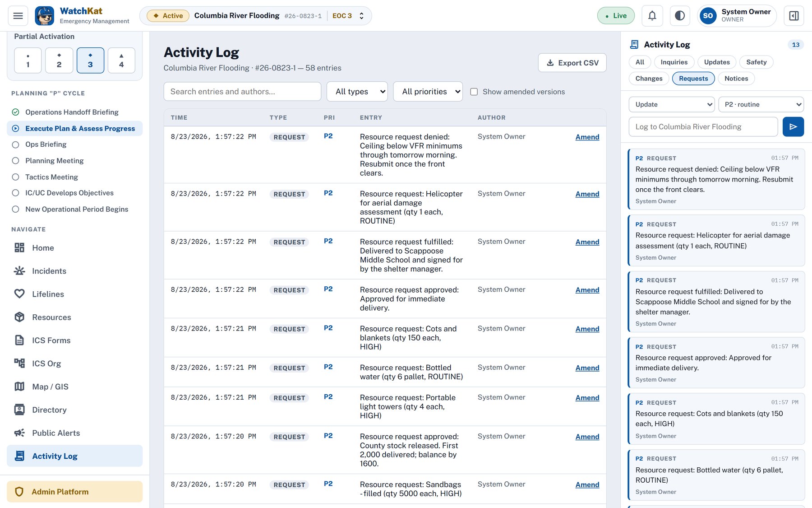Enable Show amended versions checkbox
The width and height of the screenshot is (812, 508).
tap(474, 92)
